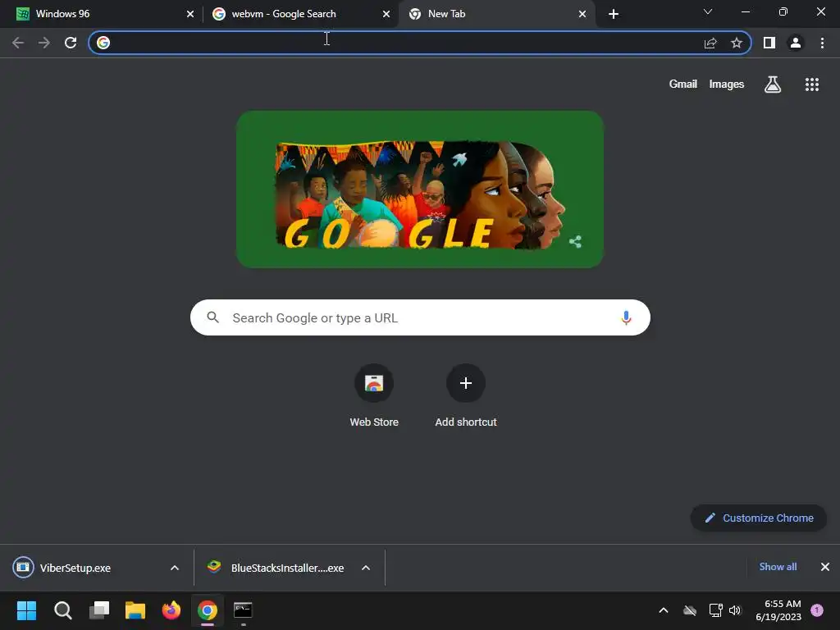Open Windows taskbar search
The image size is (840, 630).
pyautogui.click(x=63, y=610)
